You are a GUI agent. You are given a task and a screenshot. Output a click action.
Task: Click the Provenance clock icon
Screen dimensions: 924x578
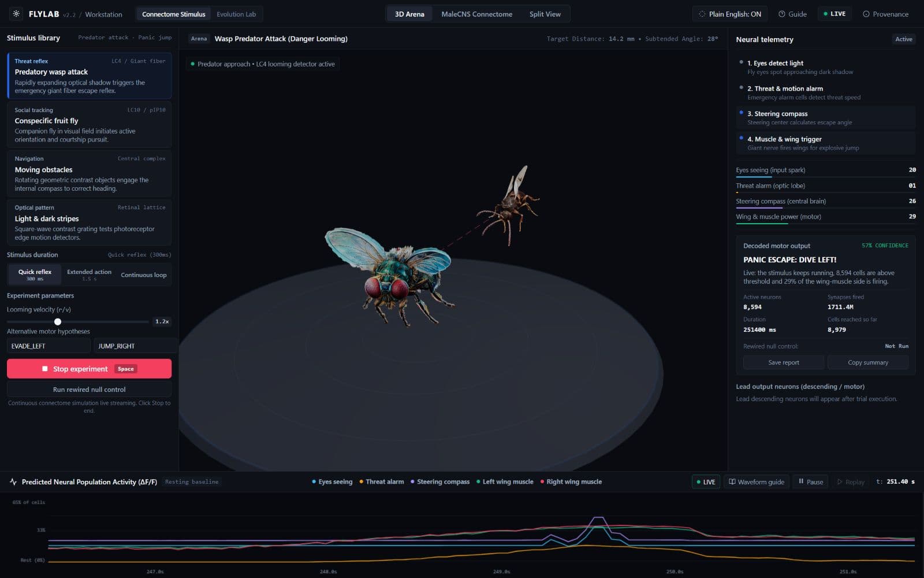[866, 14]
